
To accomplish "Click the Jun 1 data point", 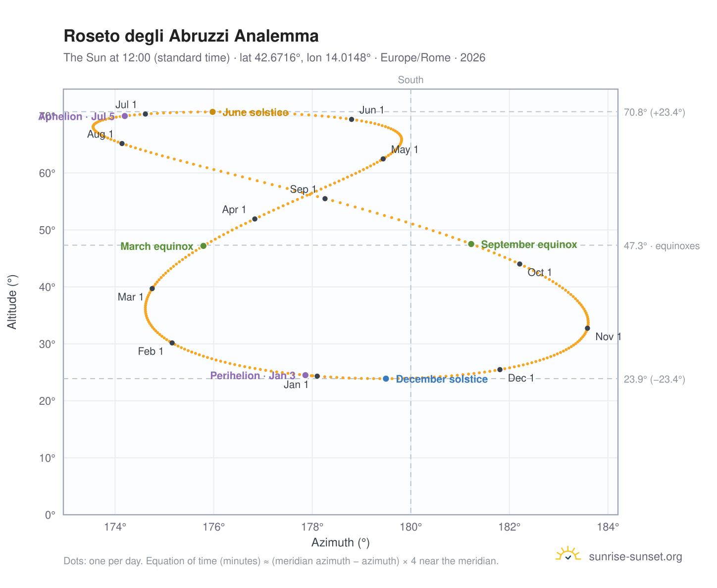I will pos(352,119).
